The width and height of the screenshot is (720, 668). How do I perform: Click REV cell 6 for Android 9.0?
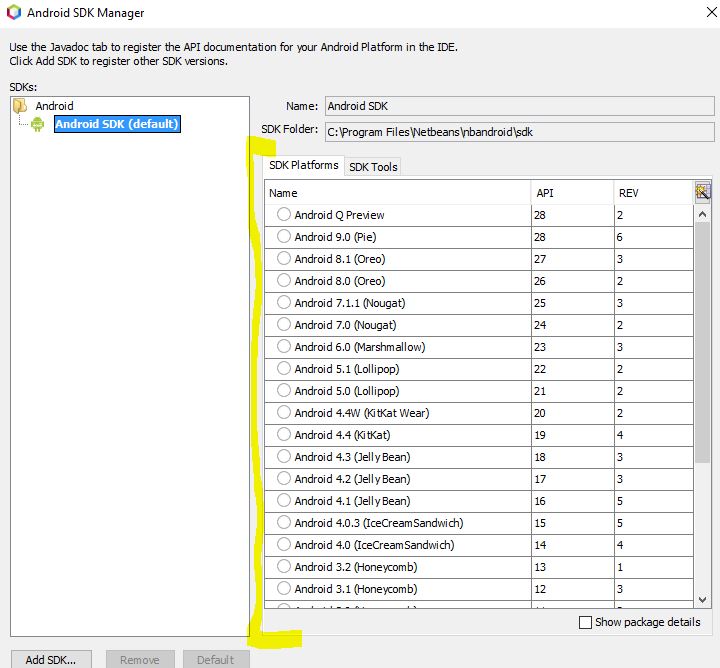[654, 237]
